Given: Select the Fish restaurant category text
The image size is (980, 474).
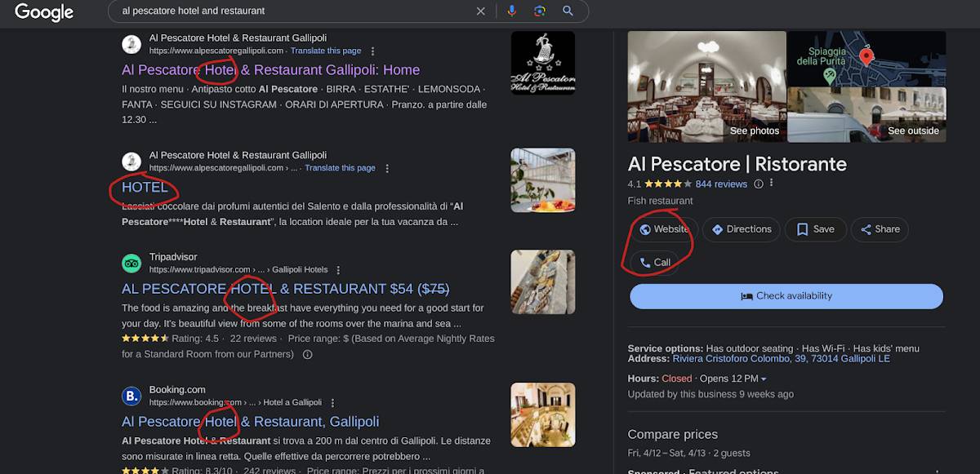Looking at the screenshot, I should point(660,201).
